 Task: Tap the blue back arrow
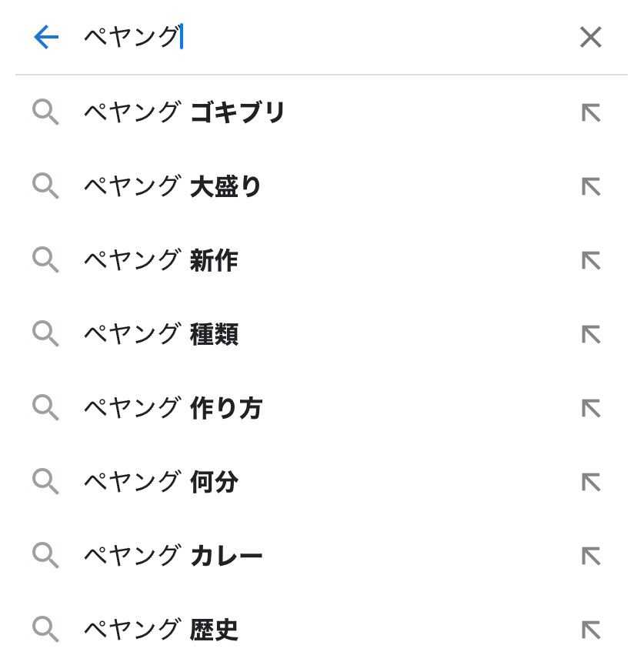[46, 37]
